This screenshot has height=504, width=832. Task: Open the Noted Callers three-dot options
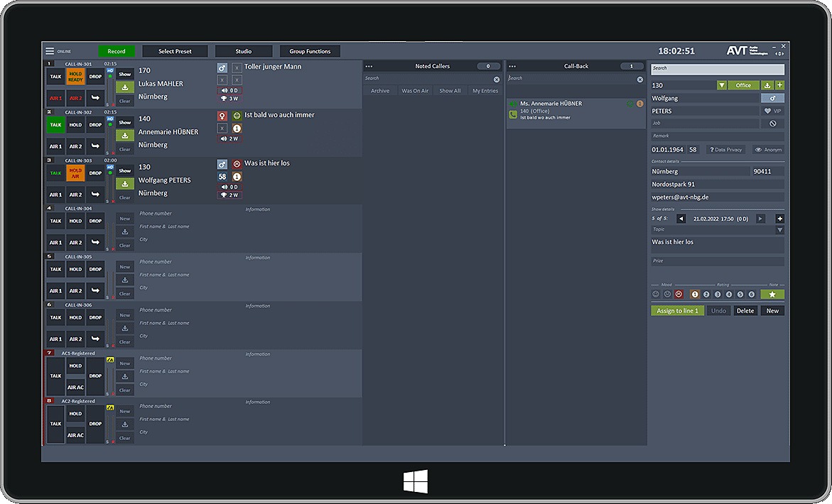369,66
